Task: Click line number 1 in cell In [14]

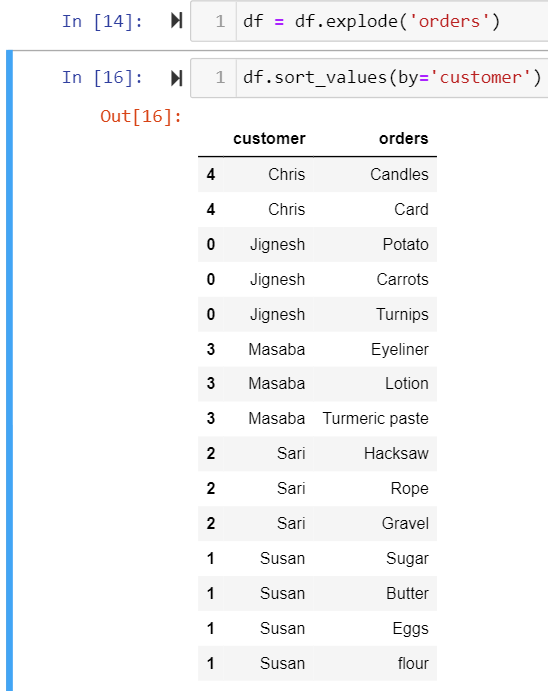Action: pos(220,21)
